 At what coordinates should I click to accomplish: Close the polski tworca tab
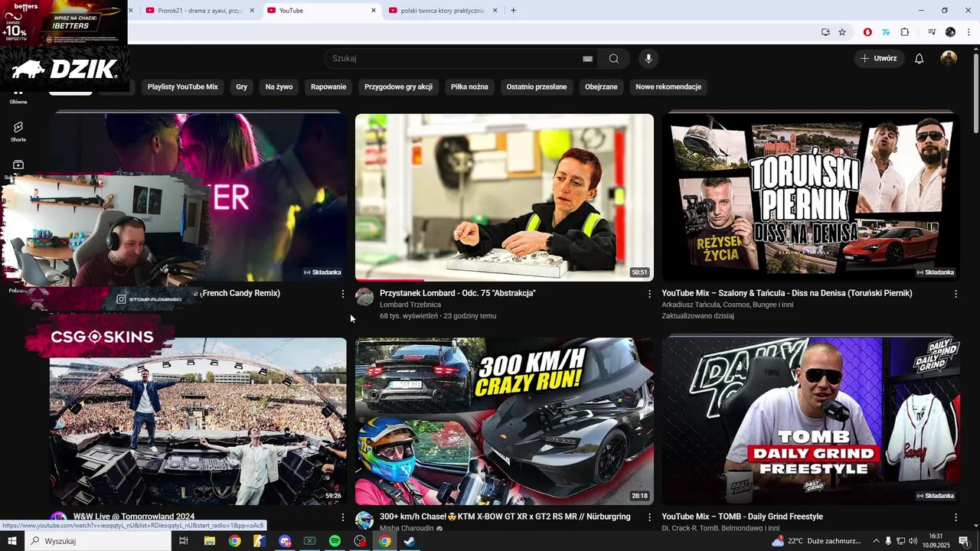coord(495,11)
